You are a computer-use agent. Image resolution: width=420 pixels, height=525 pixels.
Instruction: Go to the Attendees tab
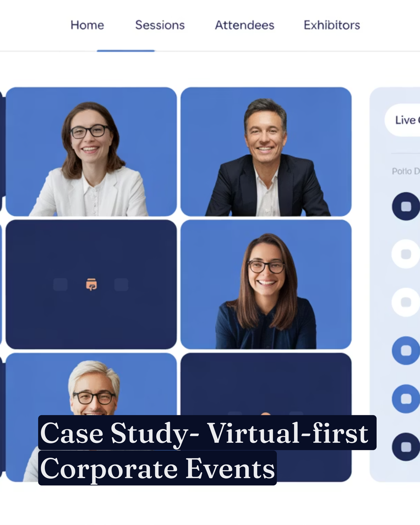245,25
